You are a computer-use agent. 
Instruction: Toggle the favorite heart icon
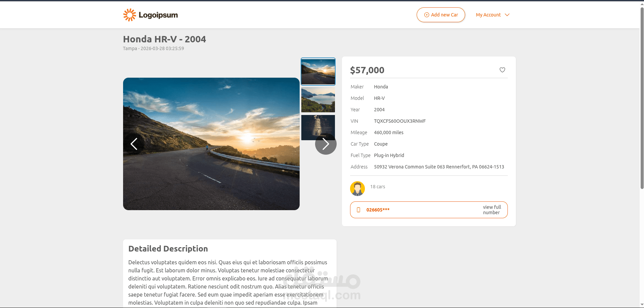click(x=502, y=70)
